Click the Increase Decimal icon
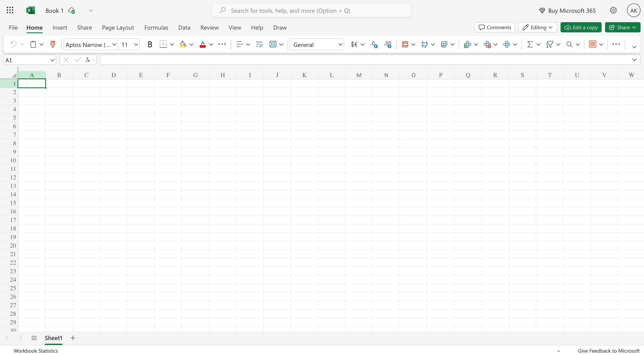644x355 pixels. point(374,44)
